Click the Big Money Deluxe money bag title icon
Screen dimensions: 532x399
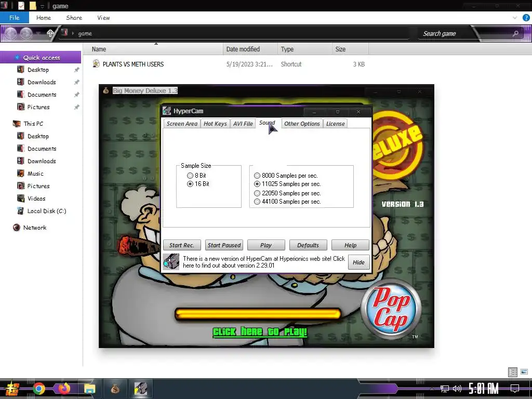106,90
